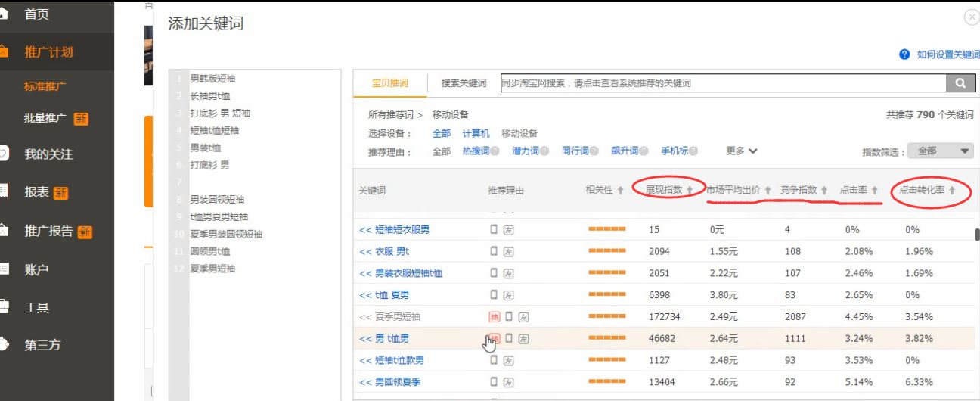
Task: Open 账户 in the sidebar
Action: tap(36, 269)
